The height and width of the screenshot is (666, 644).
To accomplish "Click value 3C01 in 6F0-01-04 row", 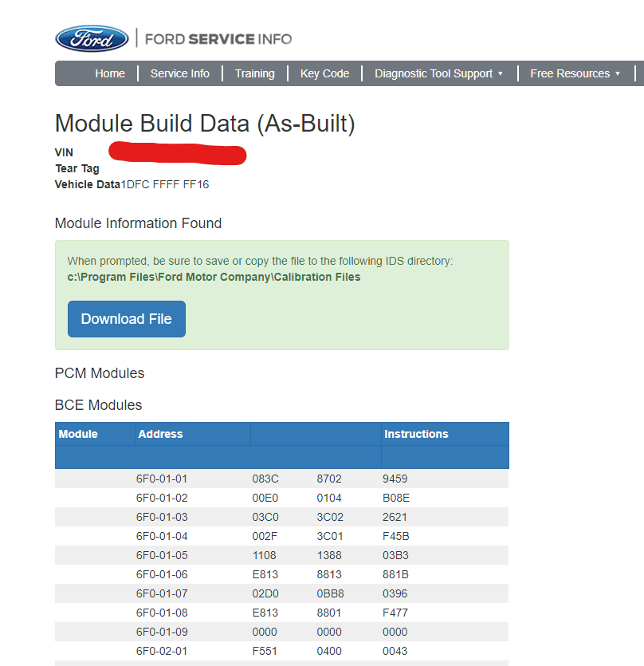I will (330, 536).
